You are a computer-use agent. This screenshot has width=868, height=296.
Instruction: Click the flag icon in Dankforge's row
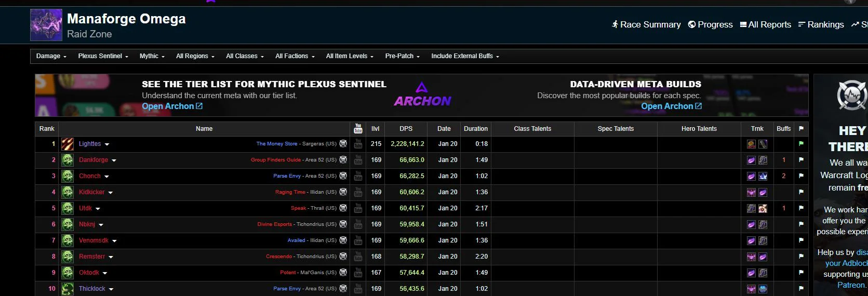(801, 160)
